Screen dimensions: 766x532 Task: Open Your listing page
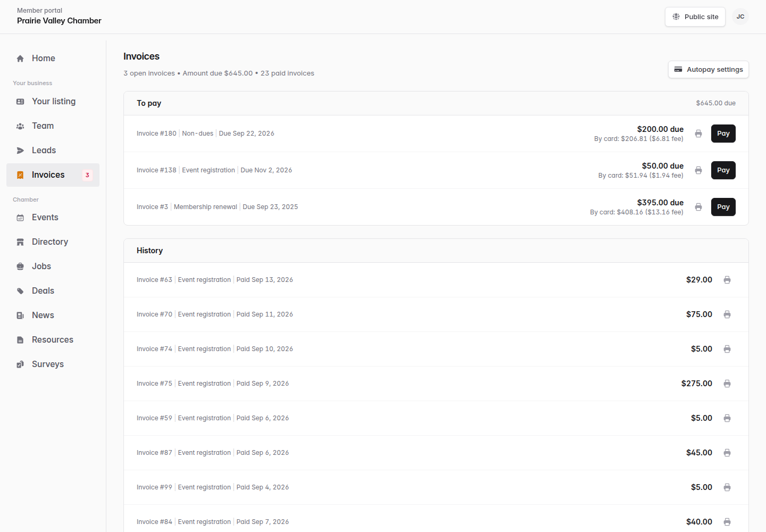[53, 102]
